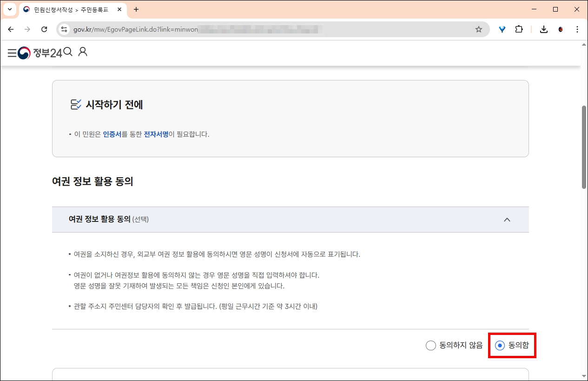Open the browser downloads icon
The width and height of the screenshot is (588, 381).
coord(543,29)
